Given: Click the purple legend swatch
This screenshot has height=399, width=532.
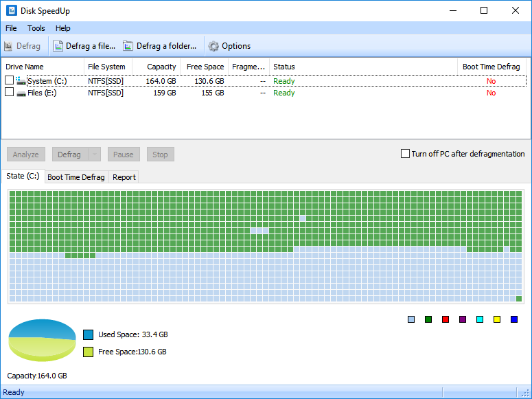Looking at the screenshot, I should coord(463,319).
